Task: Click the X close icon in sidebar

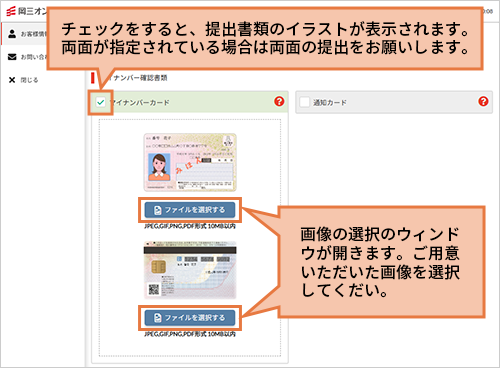Action: pos(12,80)
